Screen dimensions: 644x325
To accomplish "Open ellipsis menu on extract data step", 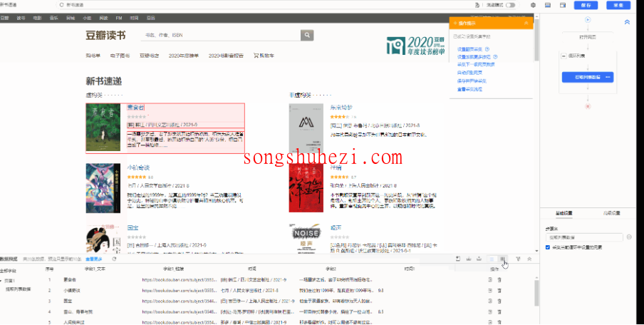I will [x=608, y=77].
